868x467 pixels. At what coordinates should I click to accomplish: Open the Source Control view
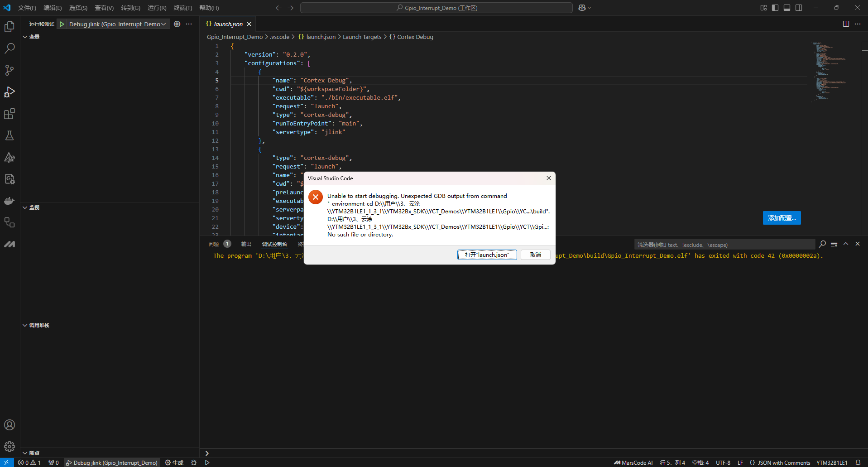[x=10, y=70]
